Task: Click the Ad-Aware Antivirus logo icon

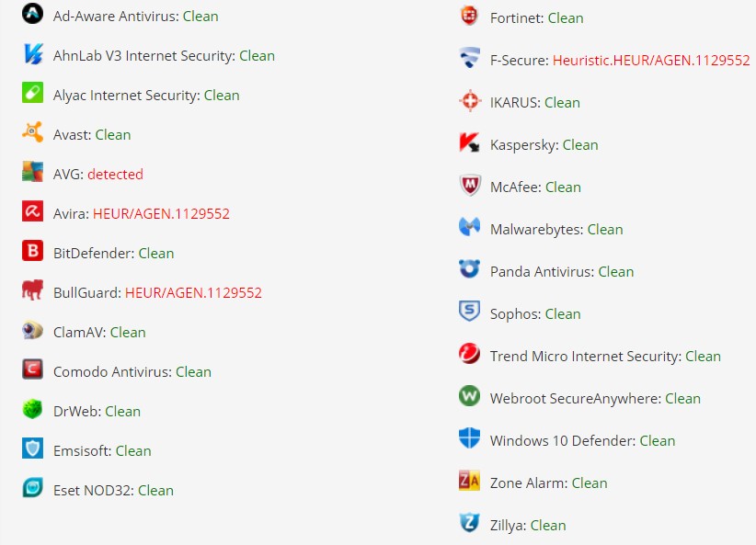Action: (x=33, y=14)
